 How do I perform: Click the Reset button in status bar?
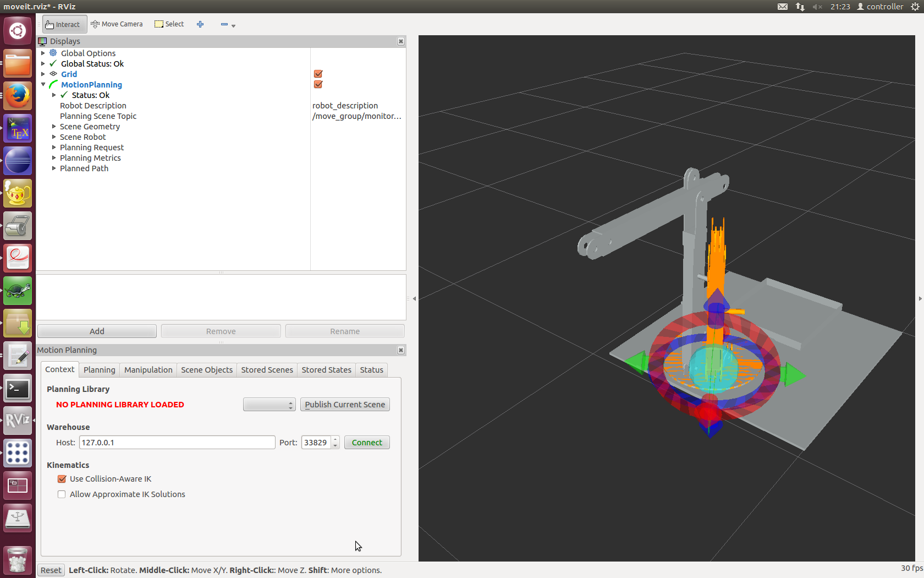(51, 570)
